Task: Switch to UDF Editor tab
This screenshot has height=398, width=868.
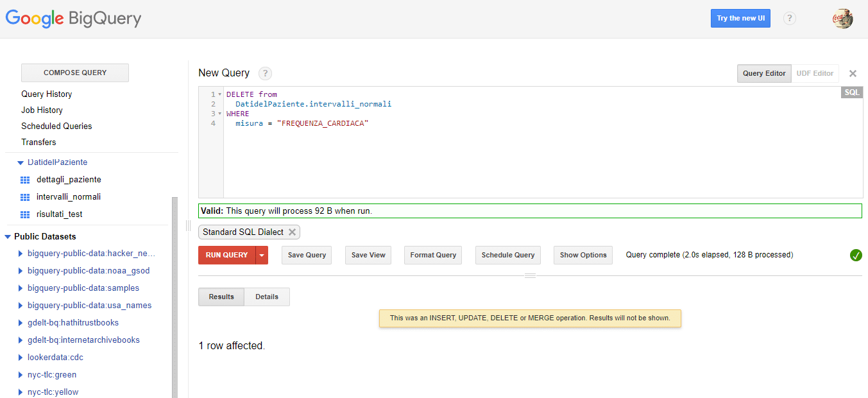Action: pyautogui.click(x=815, y=73)
